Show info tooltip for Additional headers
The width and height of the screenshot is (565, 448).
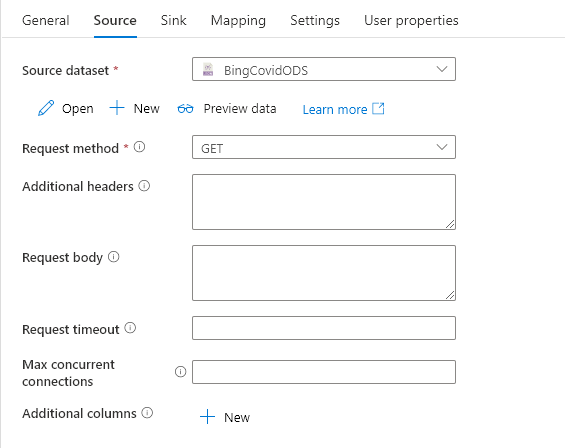click(x=144, y=186)
